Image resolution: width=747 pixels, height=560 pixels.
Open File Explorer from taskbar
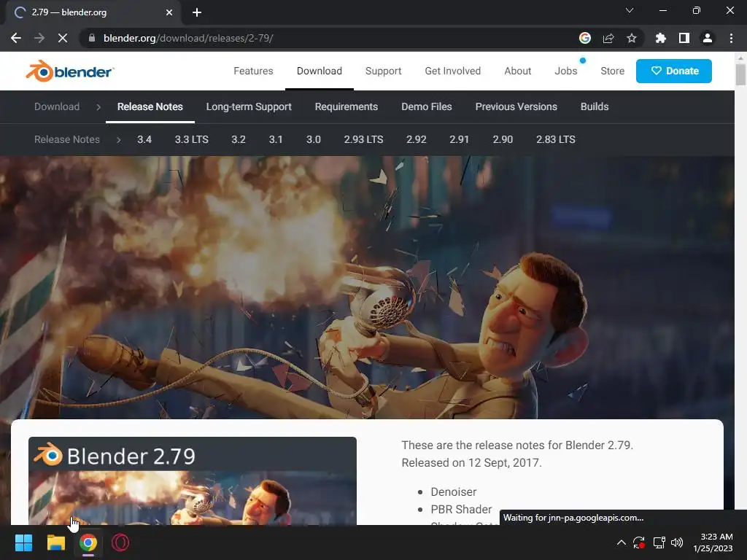[x=55, y=542]
